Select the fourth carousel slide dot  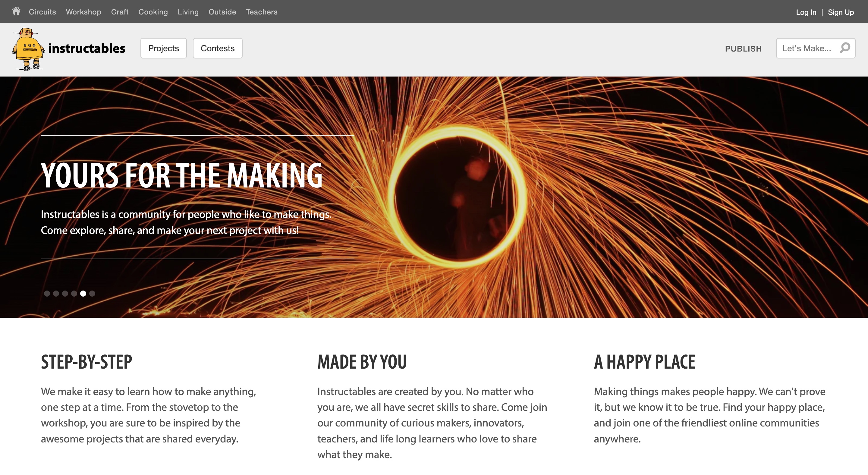point(74,294)
